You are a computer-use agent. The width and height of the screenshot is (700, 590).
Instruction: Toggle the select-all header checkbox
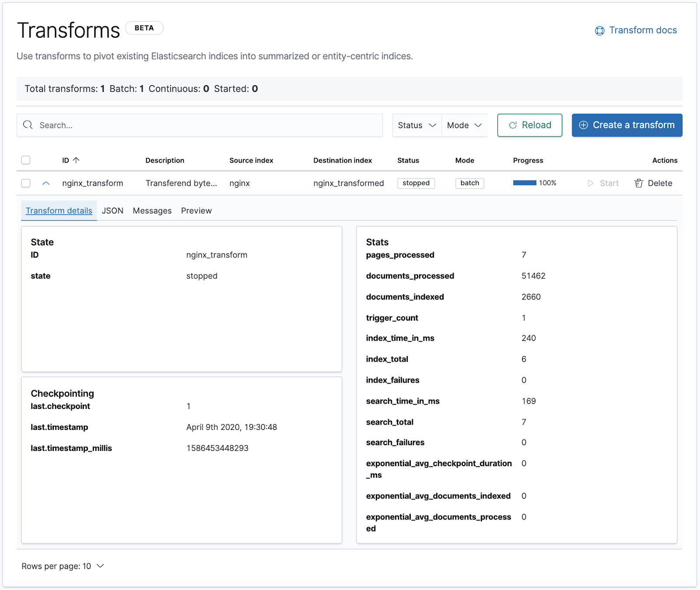pyautogui.click(x=26, y=160)
